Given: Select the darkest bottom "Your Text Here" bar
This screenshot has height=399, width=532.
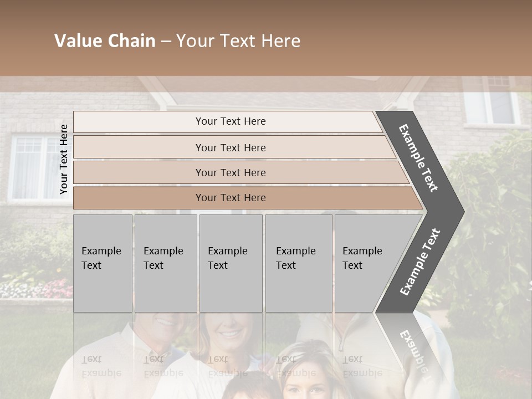Looking at the screenshot, I should coord(230,198).
